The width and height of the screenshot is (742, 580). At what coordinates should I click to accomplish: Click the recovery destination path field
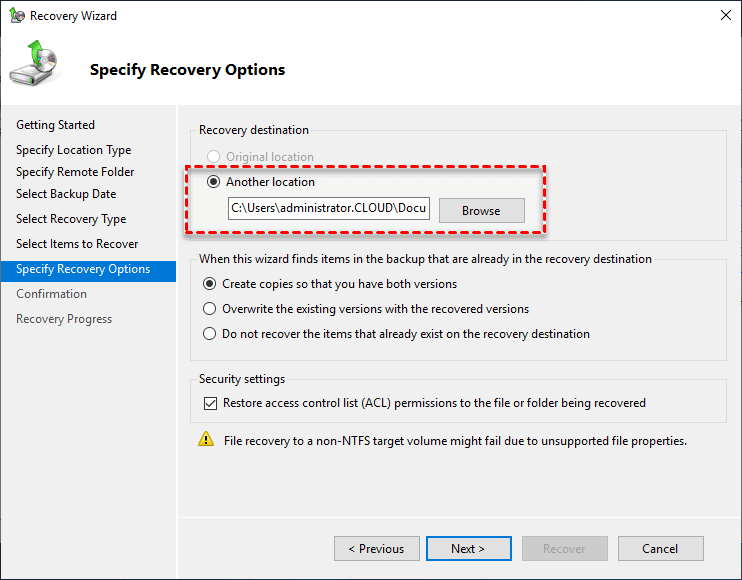[329, 210]
